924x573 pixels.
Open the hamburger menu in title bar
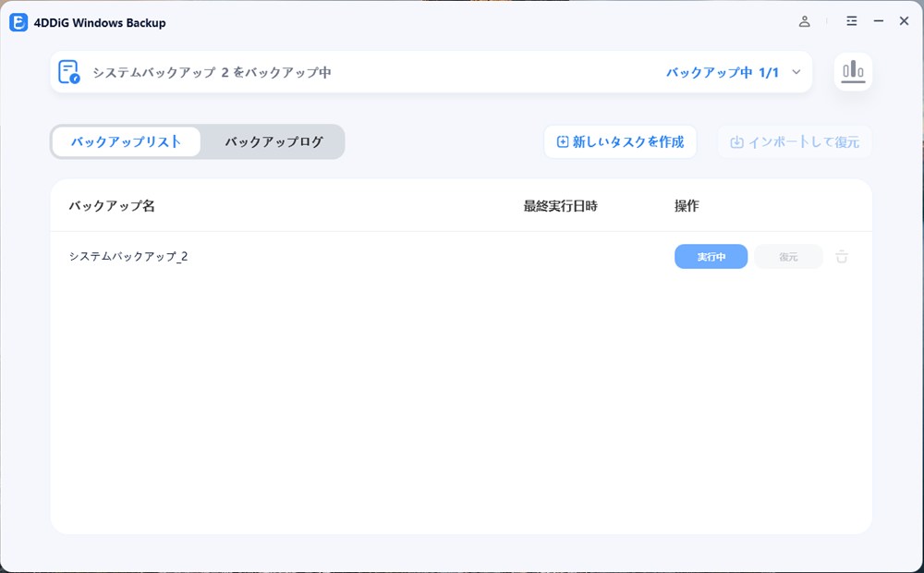(851, 21)
